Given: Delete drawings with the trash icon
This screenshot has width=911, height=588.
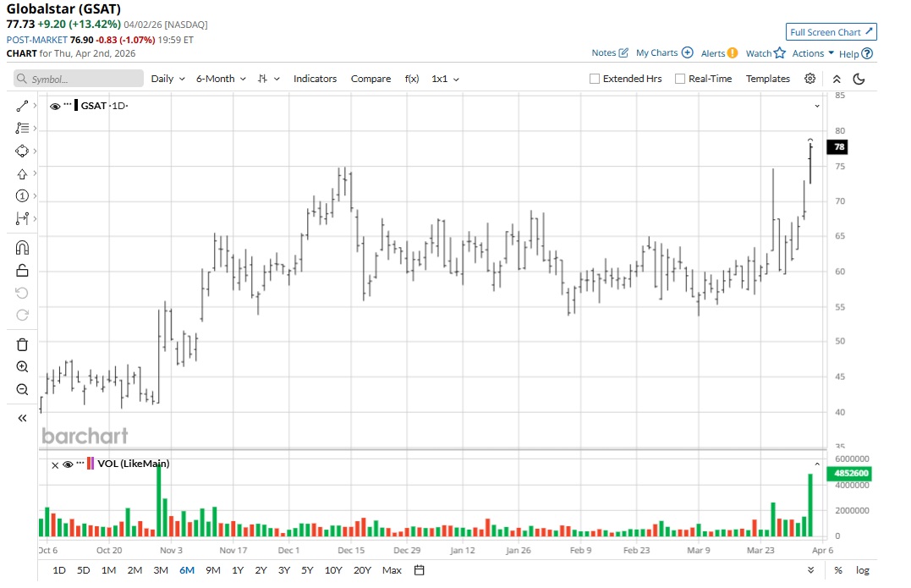Looking at the screenshot, I should pyautogui.click(x=22, y=344).
